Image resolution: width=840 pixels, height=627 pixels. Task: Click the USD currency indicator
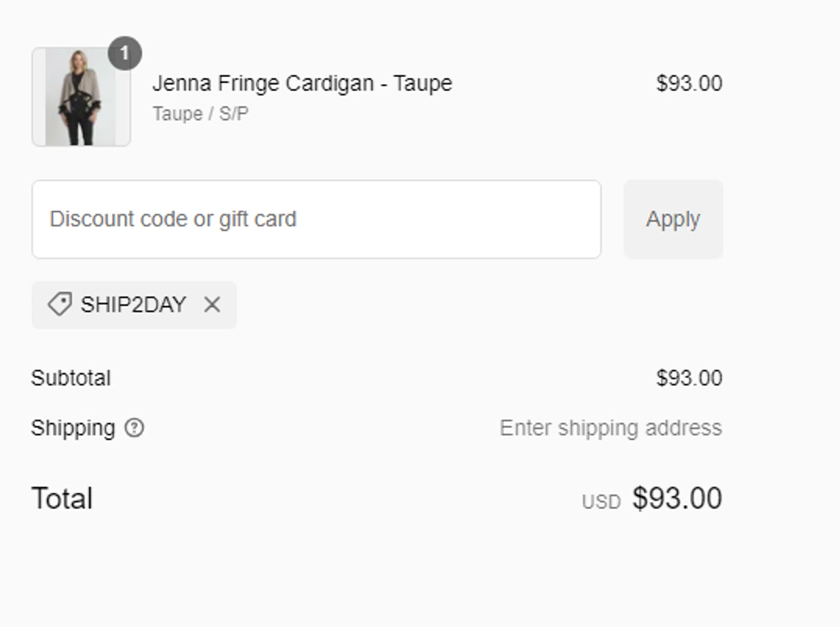tap(601, 502)
